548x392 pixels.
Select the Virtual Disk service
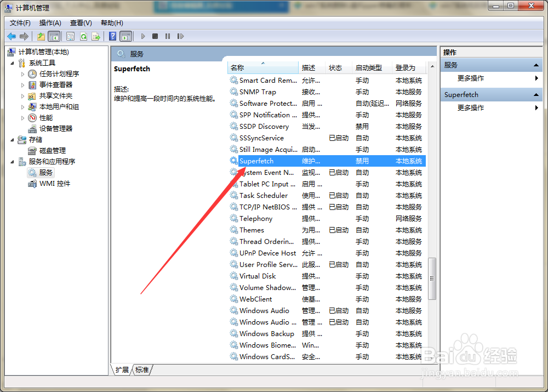[x=327, y=276]
